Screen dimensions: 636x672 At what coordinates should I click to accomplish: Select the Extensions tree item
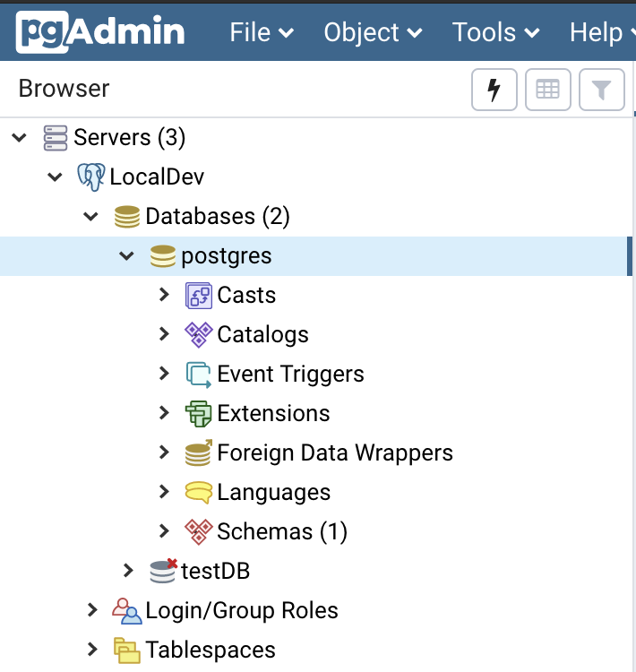click(273, 413)
